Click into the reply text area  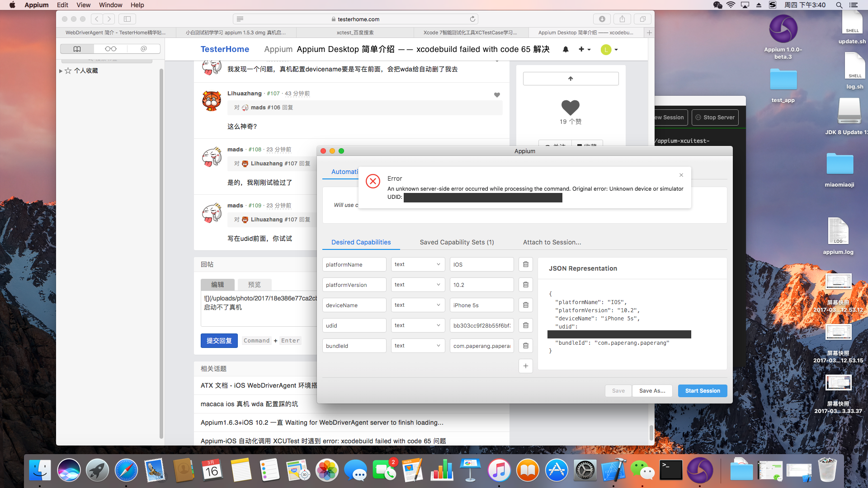(259, 309)
